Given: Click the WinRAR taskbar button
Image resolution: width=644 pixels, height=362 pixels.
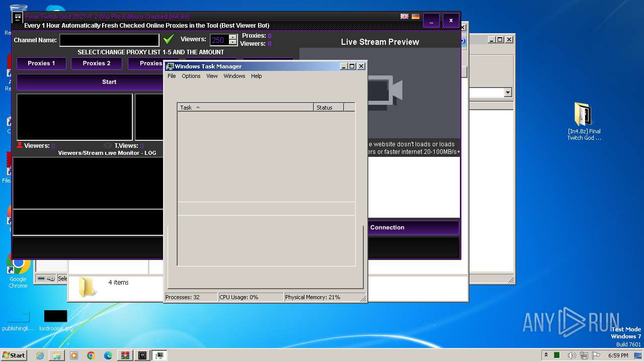Looking at the screenshot, I should point(125,355).
